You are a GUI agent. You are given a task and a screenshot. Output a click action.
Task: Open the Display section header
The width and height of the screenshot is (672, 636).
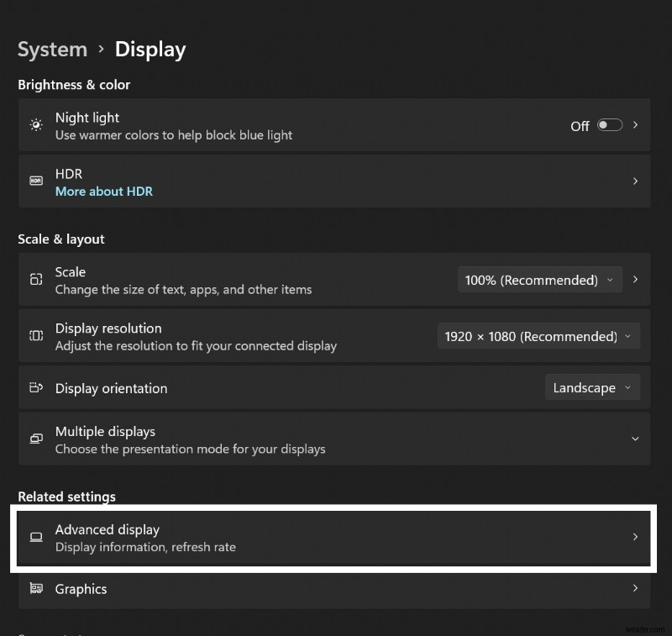pos(150,50)
